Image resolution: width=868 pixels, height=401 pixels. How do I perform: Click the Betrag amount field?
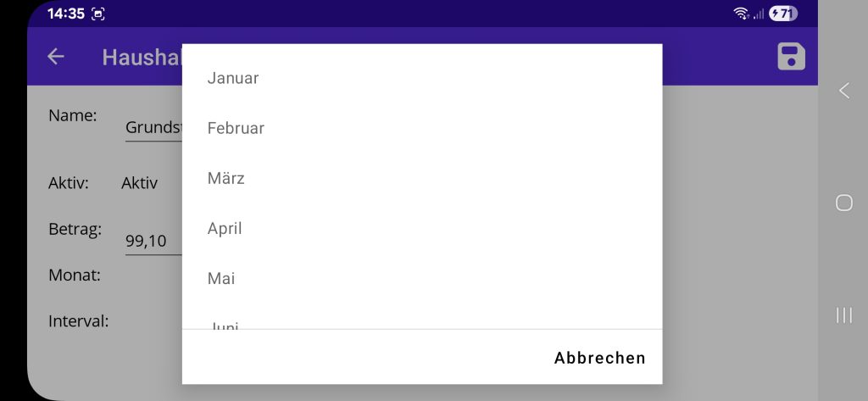click(153, 242)
